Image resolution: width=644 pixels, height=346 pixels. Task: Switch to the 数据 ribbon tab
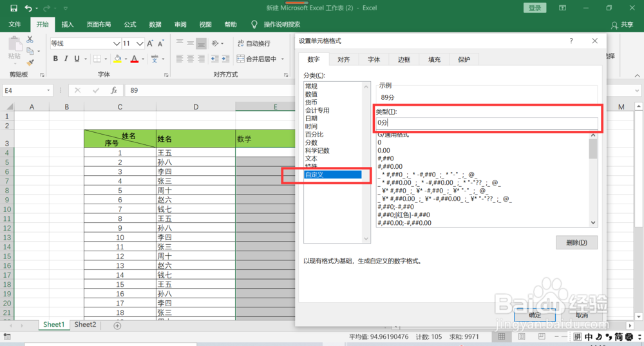pos(155,24)
